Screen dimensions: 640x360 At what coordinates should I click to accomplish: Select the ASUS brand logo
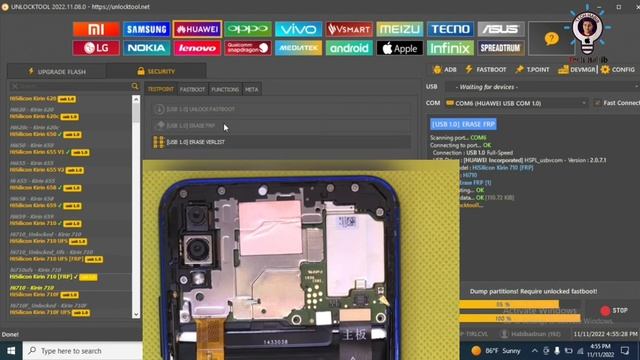pyautogui.click(x=501, y=29)
